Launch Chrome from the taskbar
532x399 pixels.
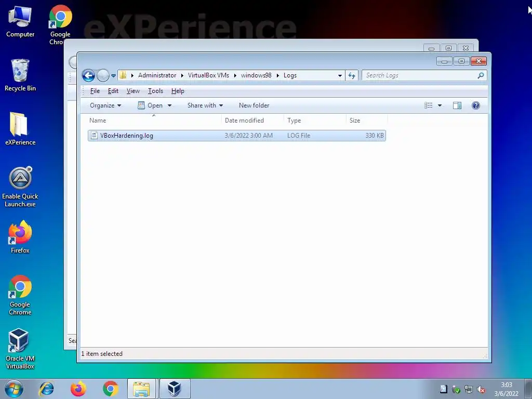[x=111, y=389]
